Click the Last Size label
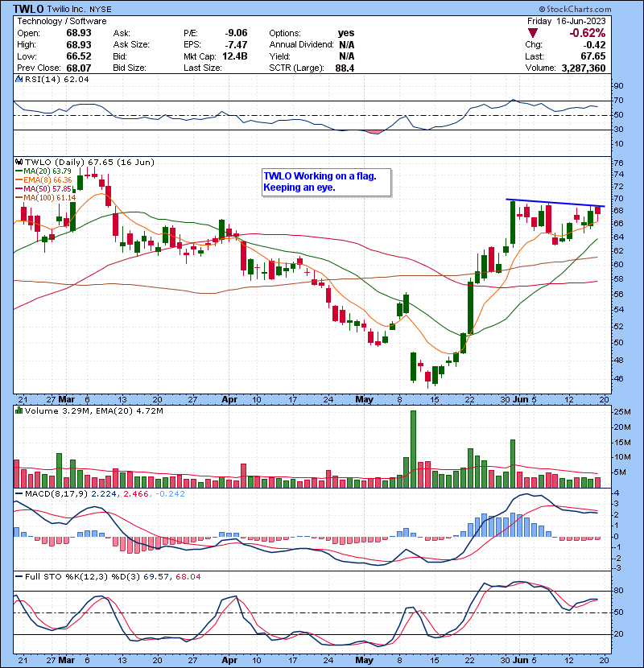Viewport: 644px width, 668px height. 202,68
